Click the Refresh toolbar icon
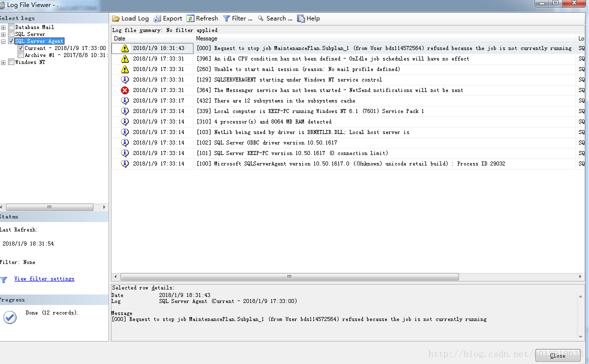Screen dimensions: 589x364 pyautogui.click(x=190, y=18)
